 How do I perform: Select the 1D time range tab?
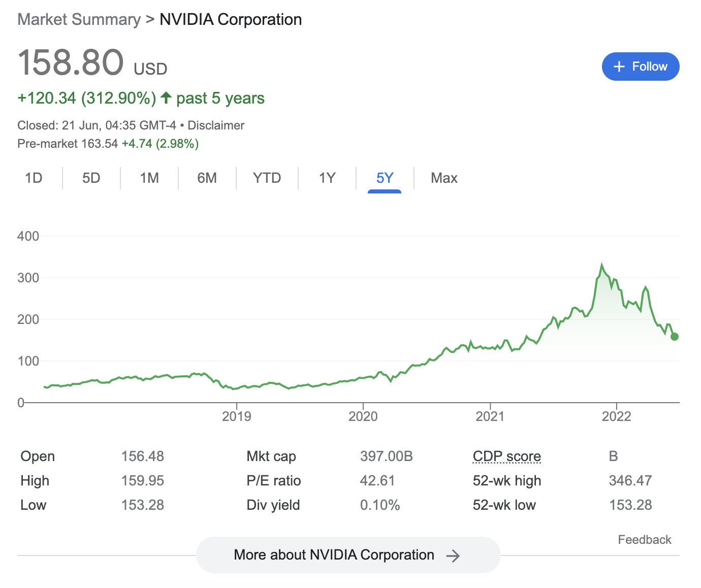tap(34, 178)
